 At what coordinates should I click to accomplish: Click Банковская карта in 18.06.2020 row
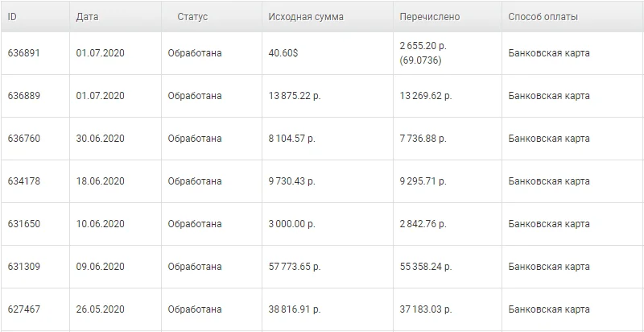[x=549, y=181]
